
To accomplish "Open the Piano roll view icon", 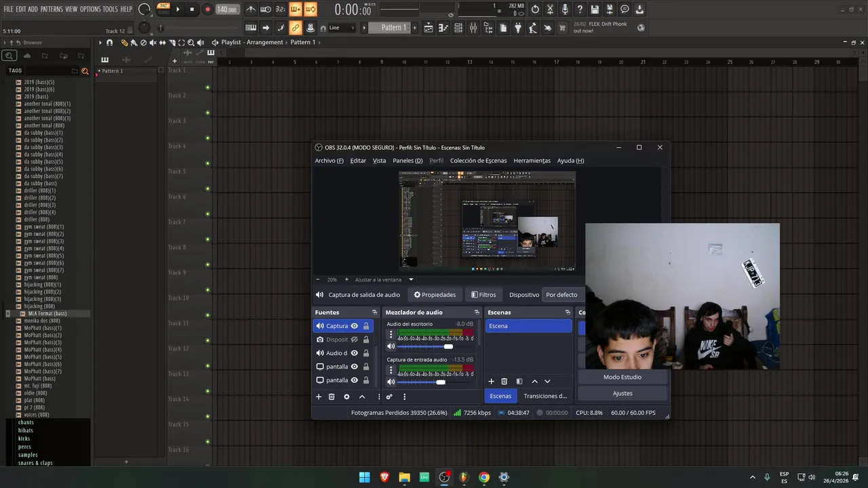I will (443, 28).
